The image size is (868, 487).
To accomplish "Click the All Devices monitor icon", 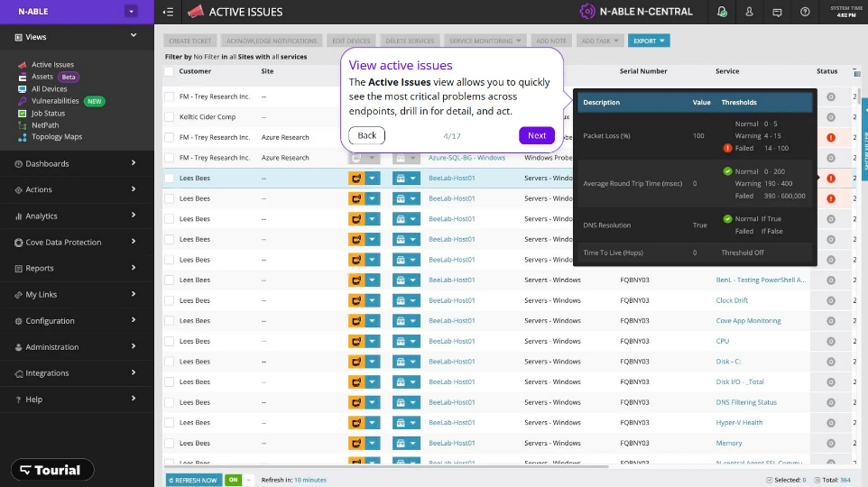I will coord(23,89).
